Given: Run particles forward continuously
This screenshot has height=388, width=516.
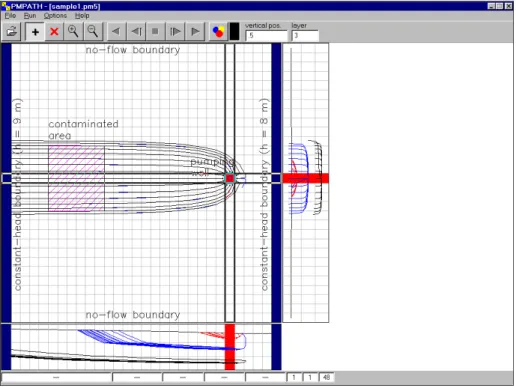Looking at the screenshot, I should (x=195, y=32).
